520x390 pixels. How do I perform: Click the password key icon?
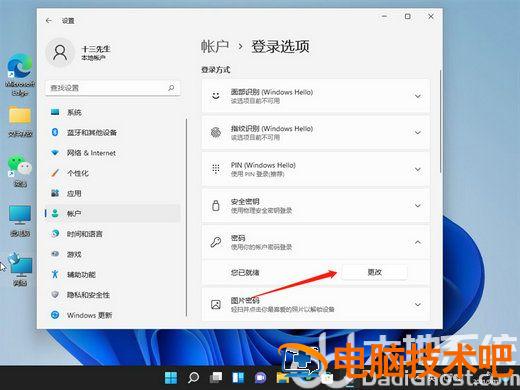[216, 242]
